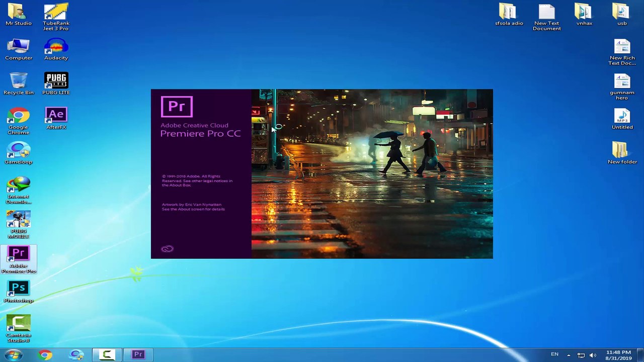This screenshot has width=644, height=362.
Task: Click the "Artwork by Eric Van Nynatten" credit
Action: tap(192, 205)
